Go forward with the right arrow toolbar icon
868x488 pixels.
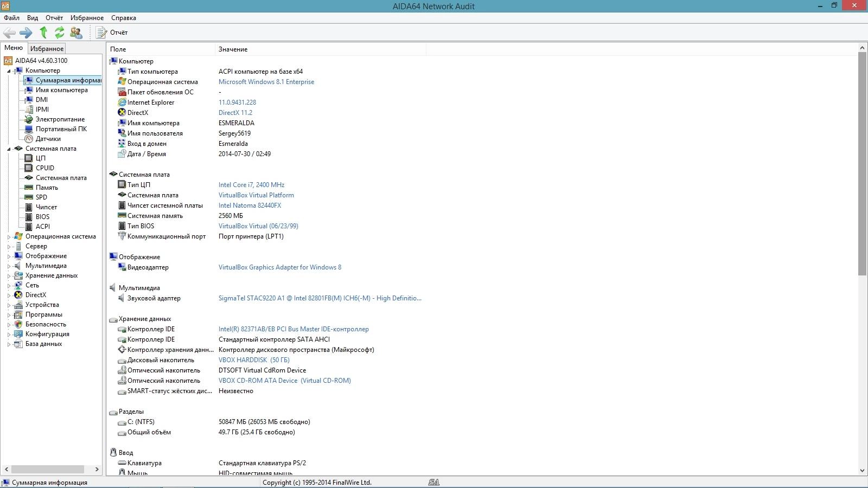25,33
